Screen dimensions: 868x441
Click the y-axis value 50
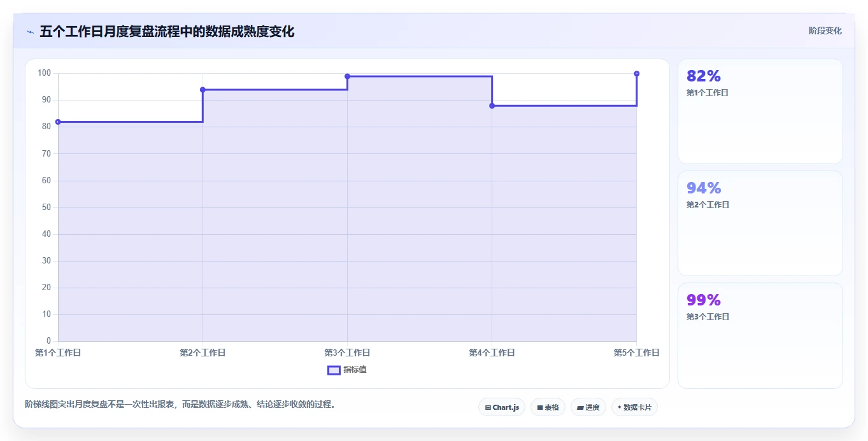point(46,207)
